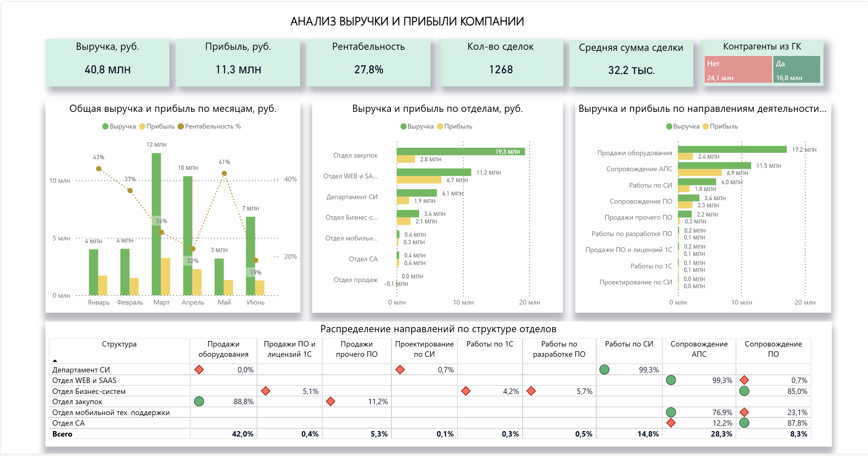Screen dimensions: 868x456
Task: Click total value 42,0% in Всего row
Action: click(x=243, y=434)
